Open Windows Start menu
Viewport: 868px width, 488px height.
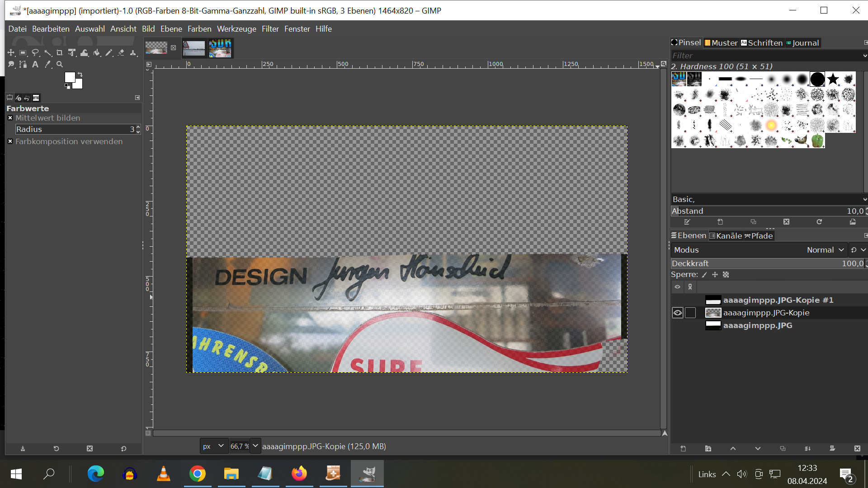[16, 474]
